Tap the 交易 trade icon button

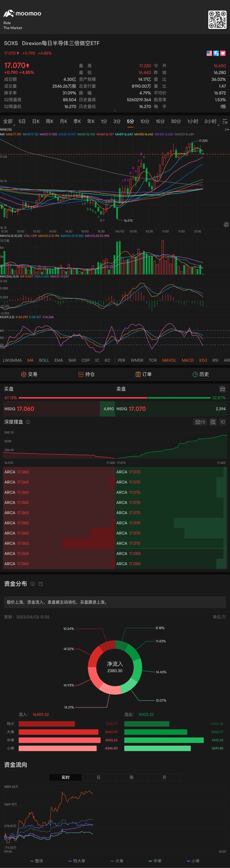point(29,374)
